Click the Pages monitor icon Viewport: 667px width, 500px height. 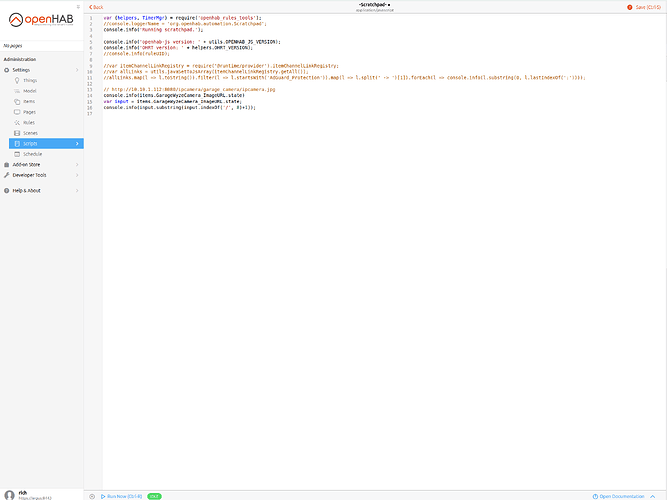coord(17,112)
